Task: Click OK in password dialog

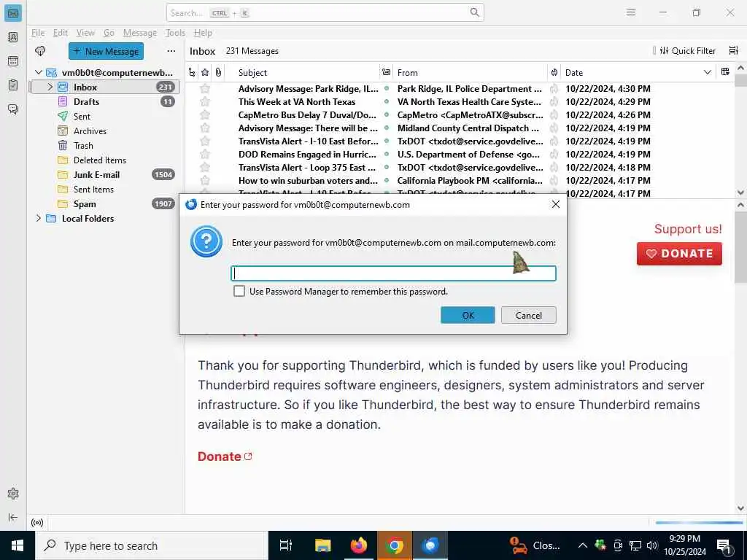Action: coord(468,315)
